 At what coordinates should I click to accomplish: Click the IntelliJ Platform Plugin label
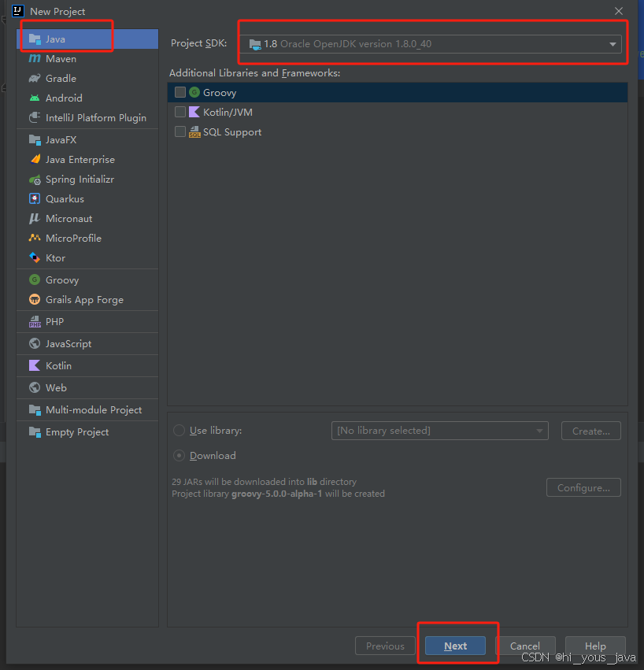tap(96, 118)
